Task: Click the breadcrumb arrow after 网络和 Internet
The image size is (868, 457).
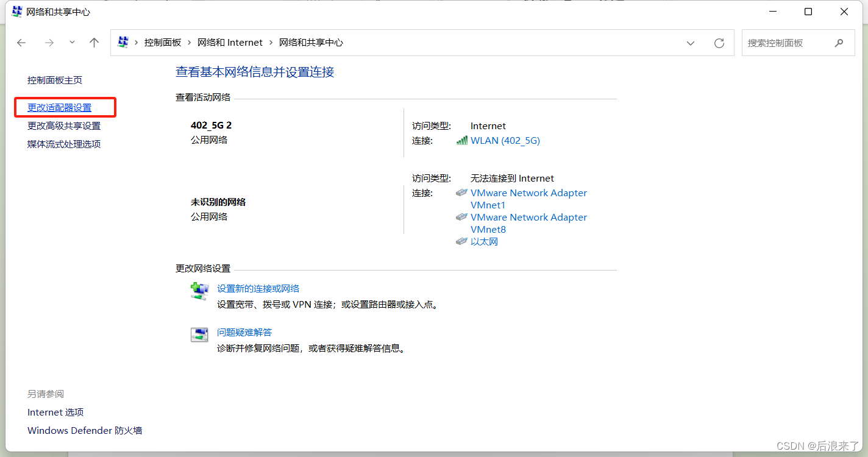Action: (x=272, y=43)
